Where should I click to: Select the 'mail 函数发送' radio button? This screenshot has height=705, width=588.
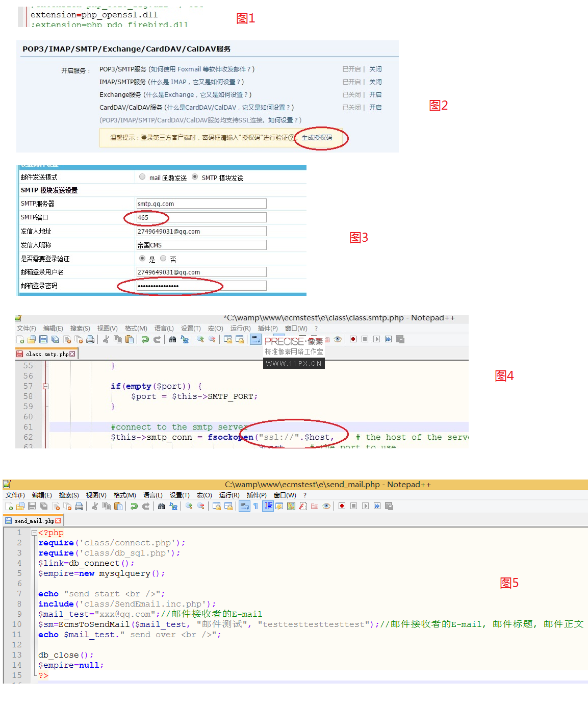(142, 177)
